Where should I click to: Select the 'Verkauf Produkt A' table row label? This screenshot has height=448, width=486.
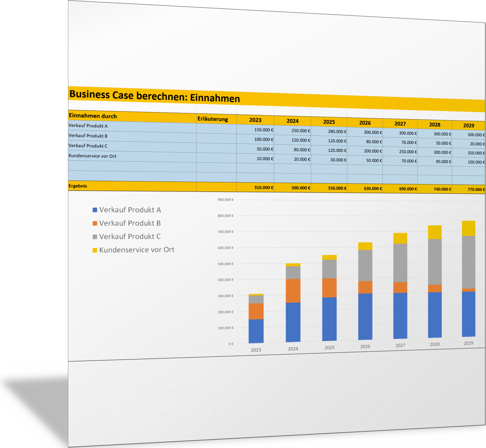tap(88, 126)
